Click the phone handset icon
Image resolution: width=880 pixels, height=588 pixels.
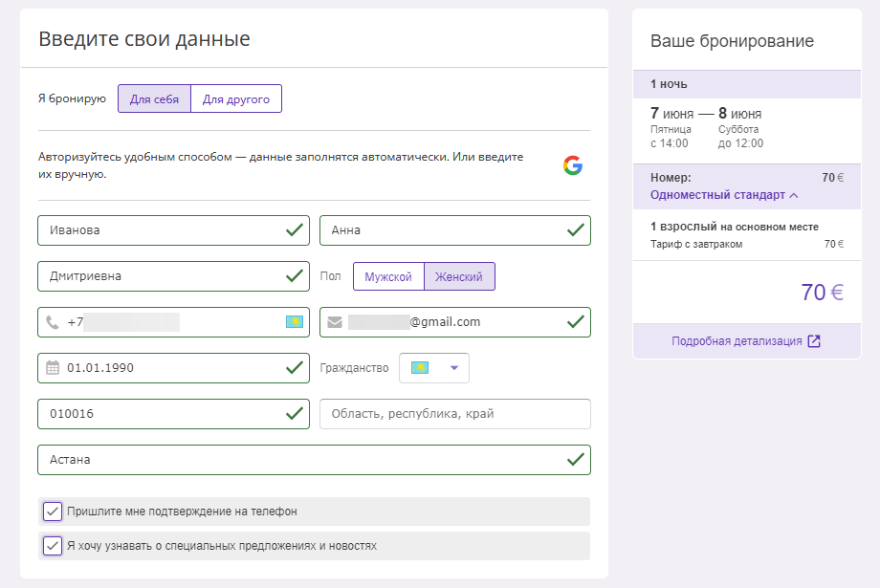[53, 322]
